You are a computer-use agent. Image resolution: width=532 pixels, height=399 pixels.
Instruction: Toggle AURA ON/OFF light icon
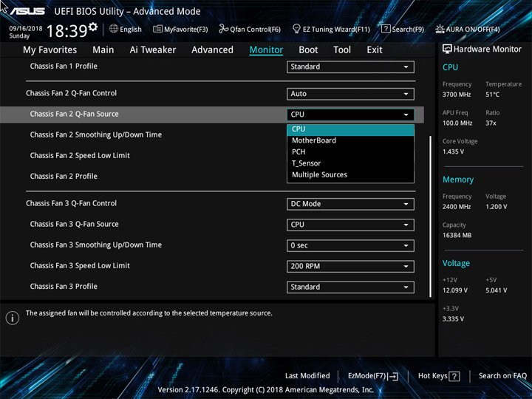click(440, 29)
